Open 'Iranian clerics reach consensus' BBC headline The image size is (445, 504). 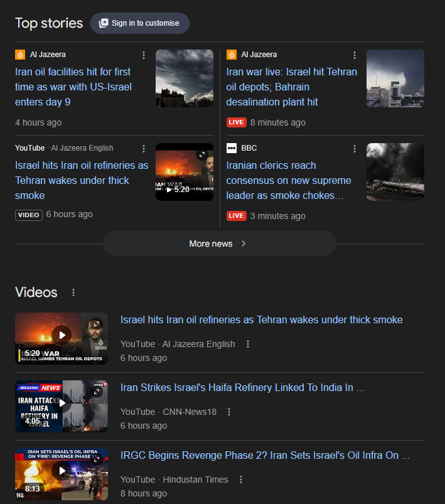tap(289, 180)
